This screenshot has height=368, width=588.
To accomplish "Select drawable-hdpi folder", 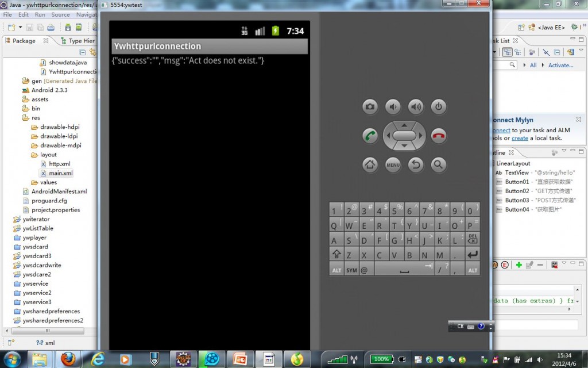I will pyautogui.click(x=56, y=127).
